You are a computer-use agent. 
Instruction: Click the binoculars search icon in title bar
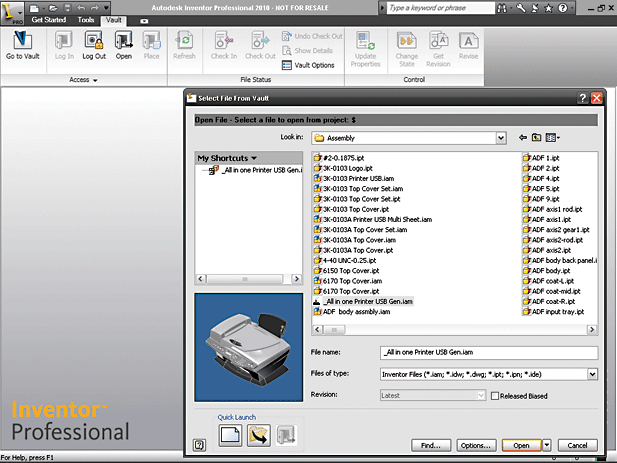[502, 8]
